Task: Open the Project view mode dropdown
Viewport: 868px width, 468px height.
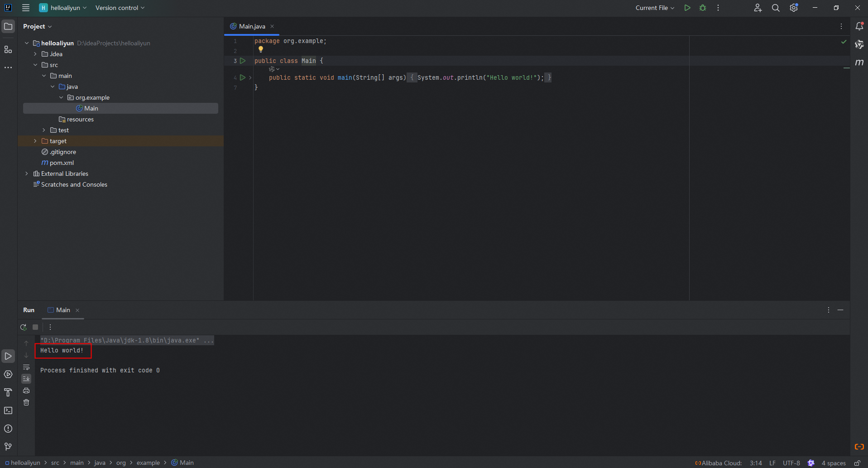Action: 38,26
